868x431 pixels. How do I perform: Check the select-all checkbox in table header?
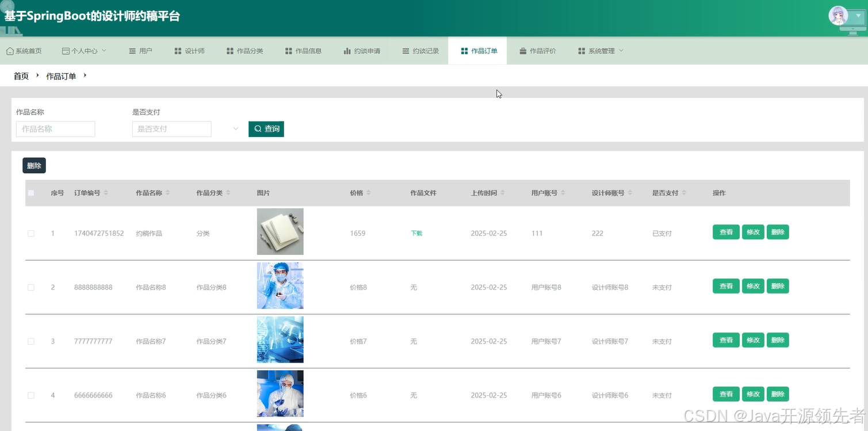31,193
